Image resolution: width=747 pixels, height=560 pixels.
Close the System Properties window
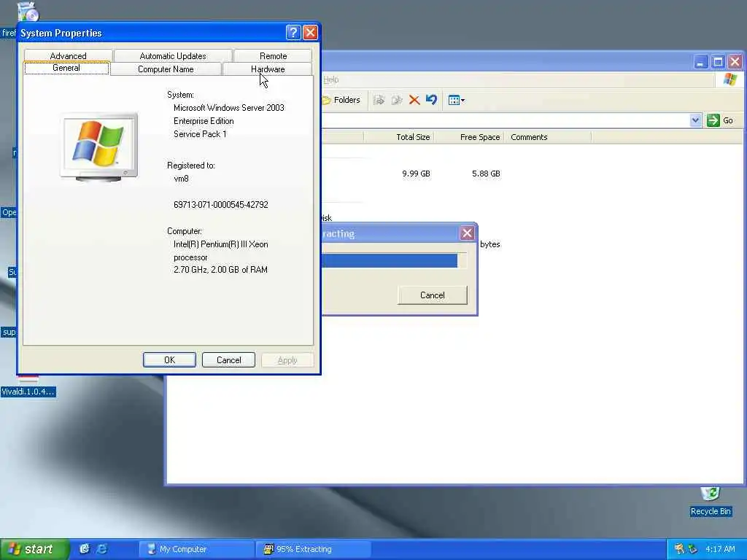310,32
